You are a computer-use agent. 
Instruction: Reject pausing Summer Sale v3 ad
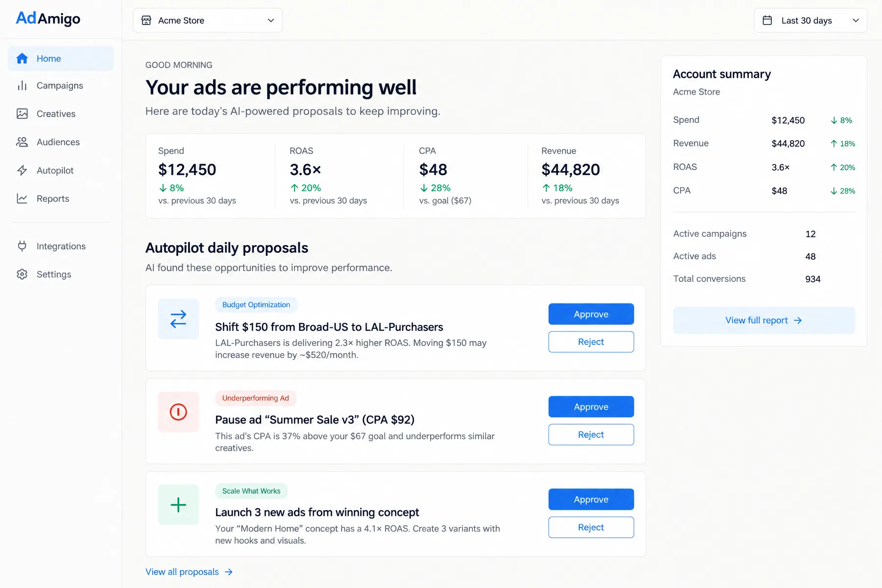tap(591, 435)
